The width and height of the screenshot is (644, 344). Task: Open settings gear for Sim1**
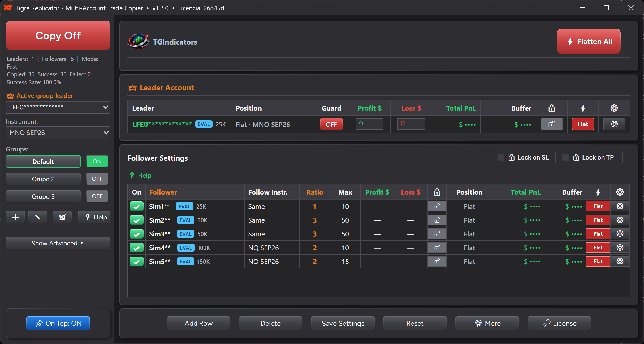pyautogui.click(x=620, y=206)
